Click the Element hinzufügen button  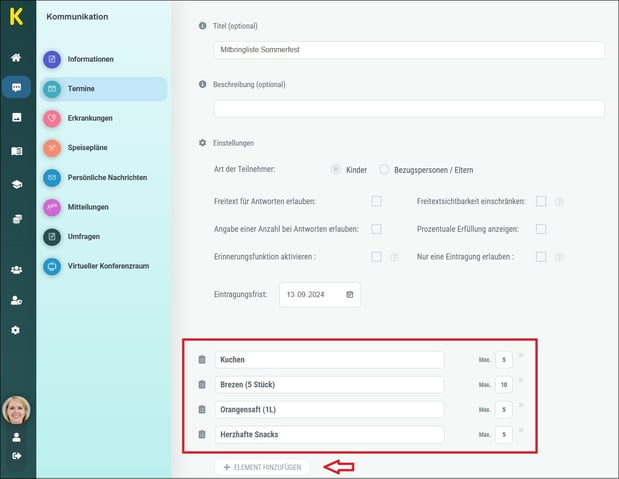coord(262,467)
